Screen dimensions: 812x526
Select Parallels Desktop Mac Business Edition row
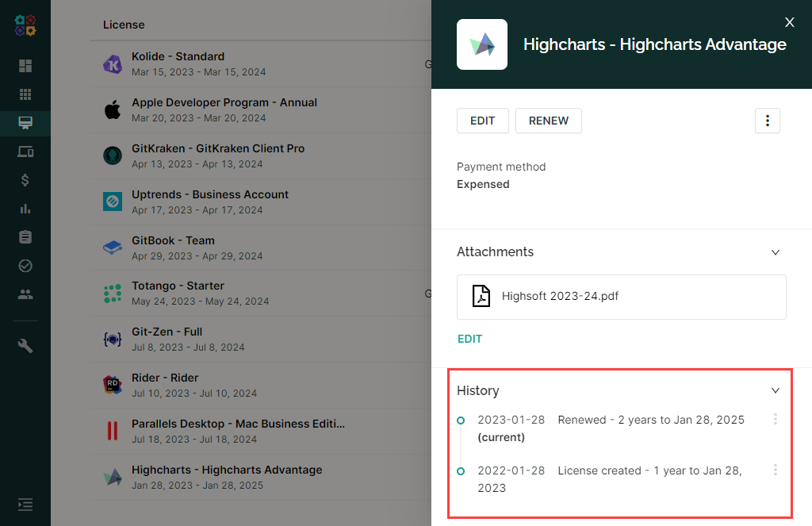(261, 431)
